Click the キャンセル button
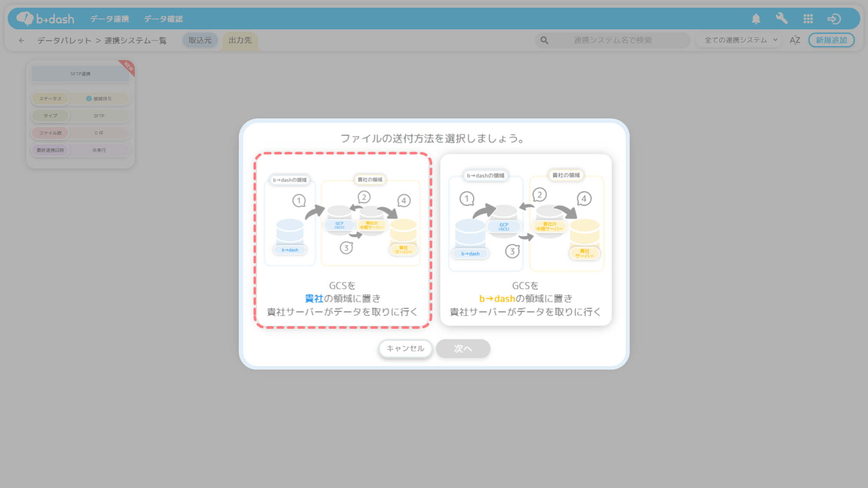This screenshot has height=488, width=868. [405, 348]
